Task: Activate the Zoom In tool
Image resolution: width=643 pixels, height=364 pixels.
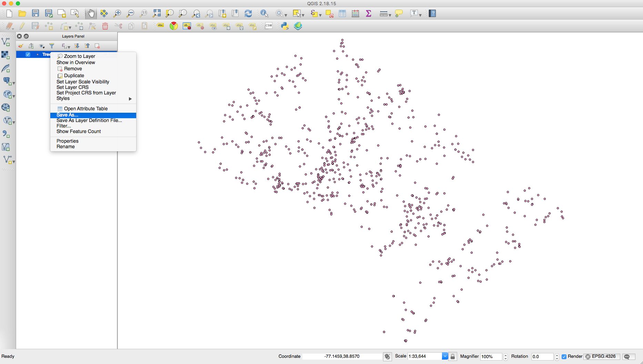Action: [117, 13]
